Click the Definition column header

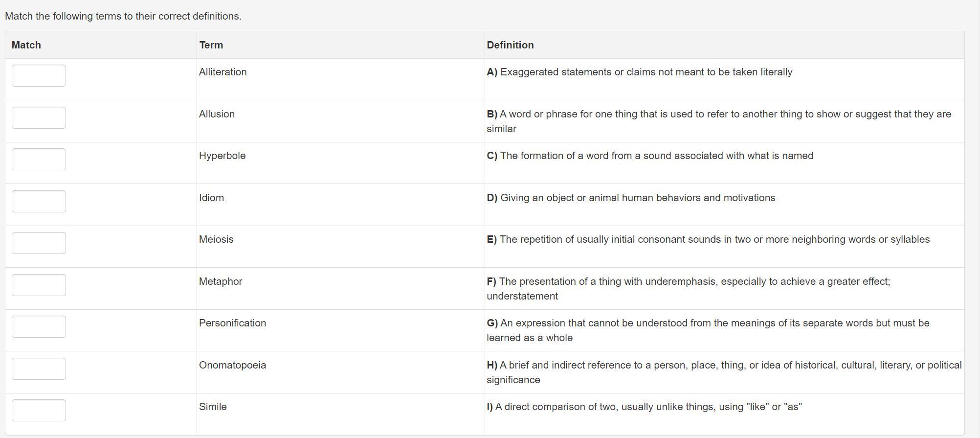[510, 45]
